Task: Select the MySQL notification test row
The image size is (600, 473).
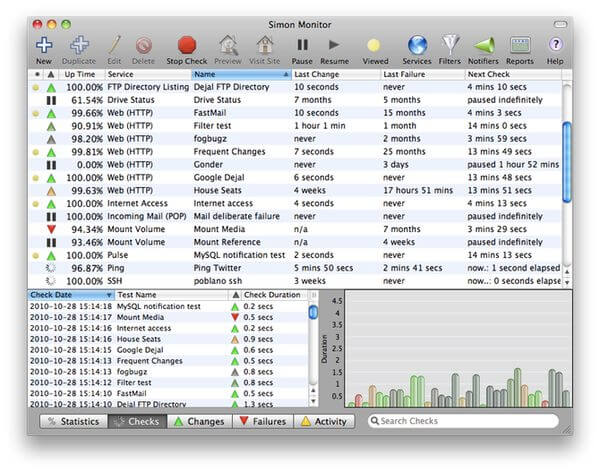Action: [x=295, y=255]
